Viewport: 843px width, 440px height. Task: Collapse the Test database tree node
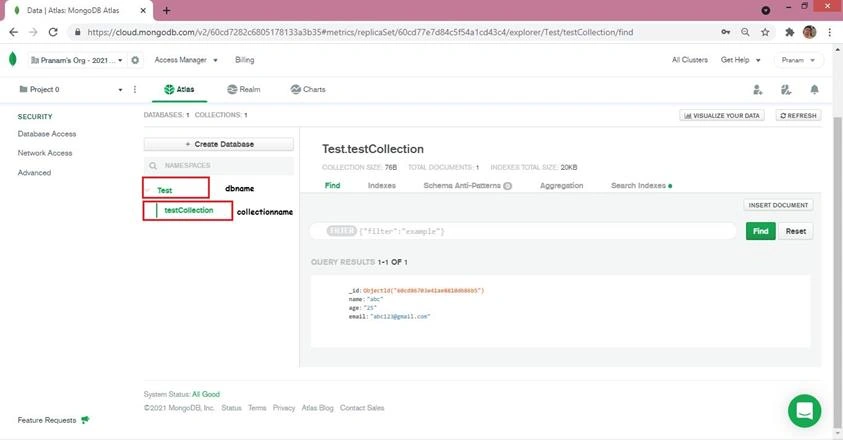148,190
